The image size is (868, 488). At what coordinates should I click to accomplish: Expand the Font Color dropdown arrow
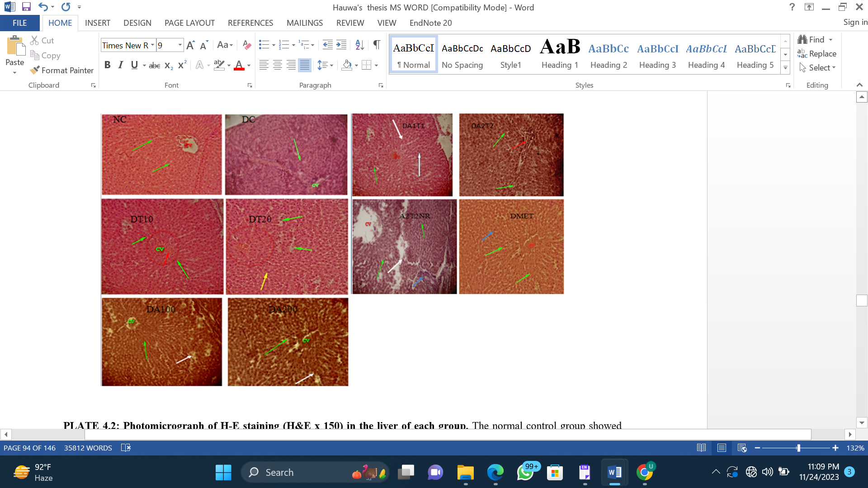click(x=248, y=66)
